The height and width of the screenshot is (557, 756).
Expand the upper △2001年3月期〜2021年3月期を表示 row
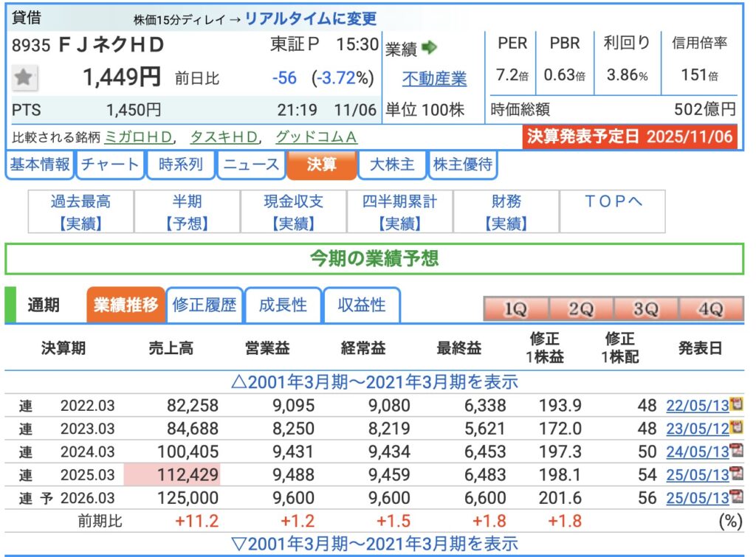(x=374, y=382)
